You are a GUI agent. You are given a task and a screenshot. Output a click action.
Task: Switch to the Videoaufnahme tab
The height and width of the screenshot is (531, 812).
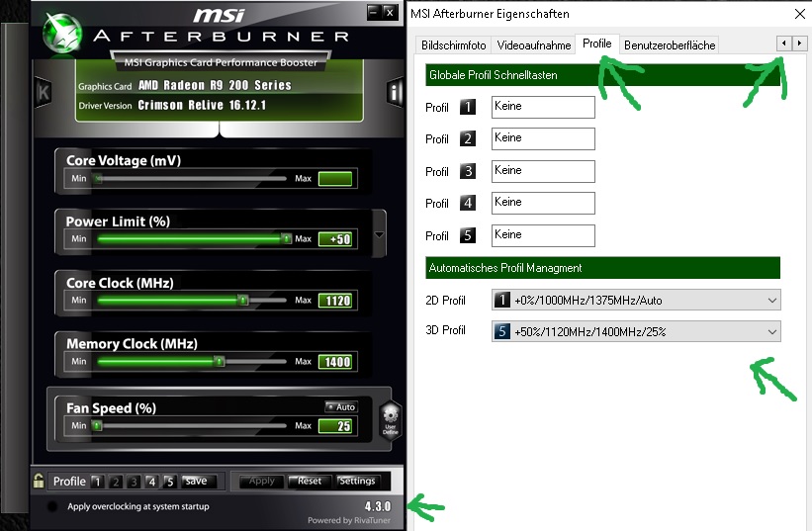[x=534, y=45]
